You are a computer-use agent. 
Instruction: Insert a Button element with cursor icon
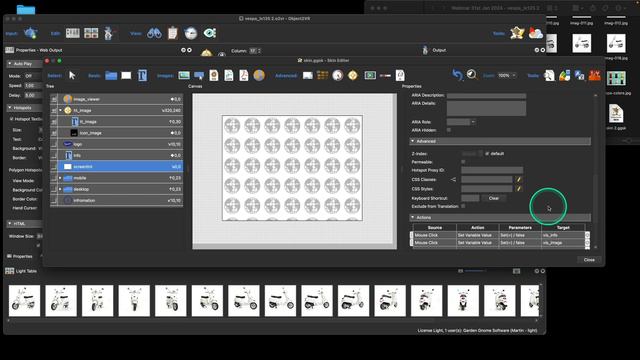(199, 76)
